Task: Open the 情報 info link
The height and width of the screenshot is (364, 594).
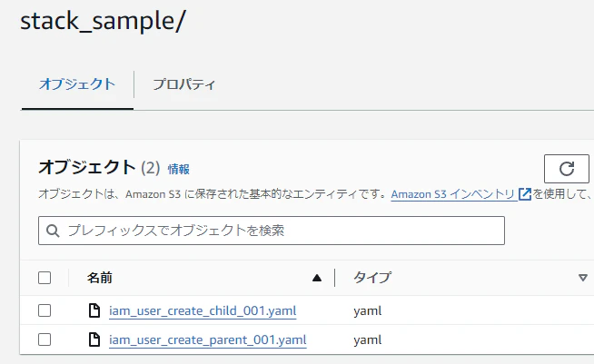Action: (x=178, y=169)
